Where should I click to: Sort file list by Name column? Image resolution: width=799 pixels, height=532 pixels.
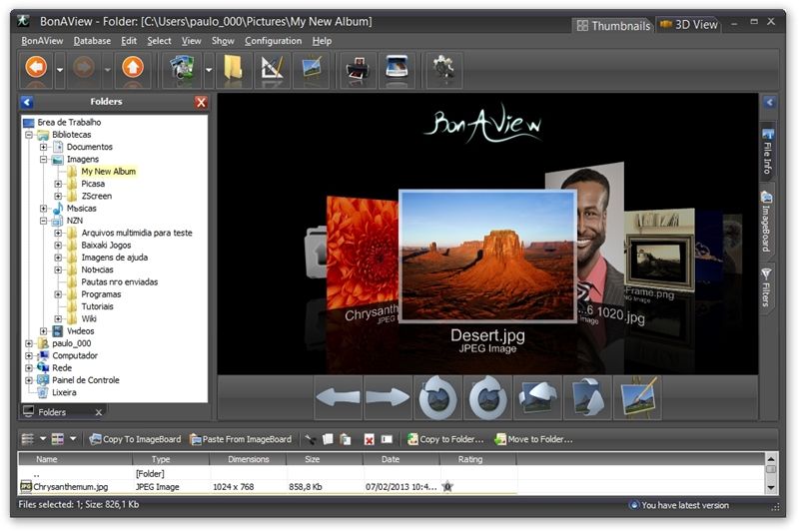[76, 459]
